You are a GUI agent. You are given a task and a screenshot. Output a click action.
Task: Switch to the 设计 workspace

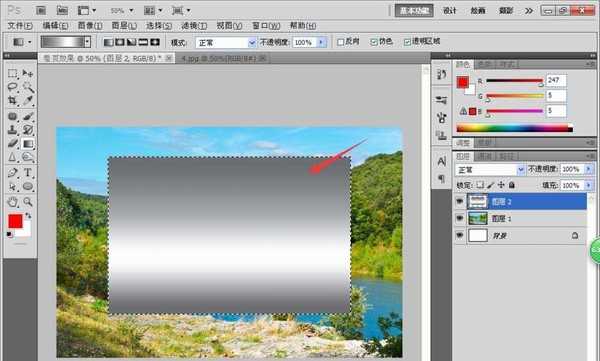point(450,10)
